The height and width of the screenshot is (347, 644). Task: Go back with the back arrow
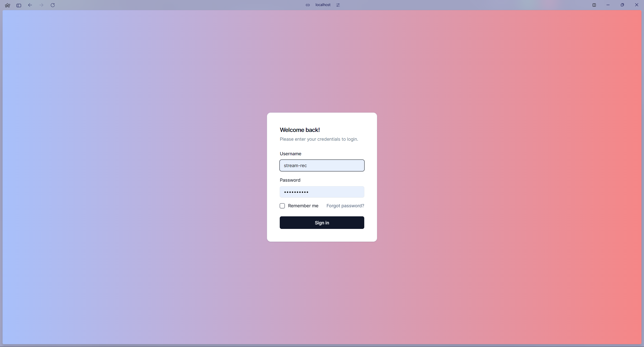click(30, 5)
